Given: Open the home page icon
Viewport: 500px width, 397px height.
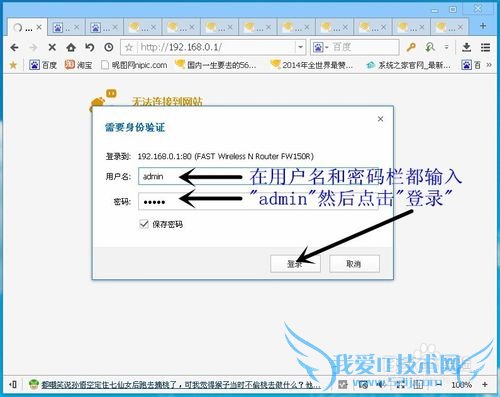Looking at the screenshot, I should (x=71, y=47).
